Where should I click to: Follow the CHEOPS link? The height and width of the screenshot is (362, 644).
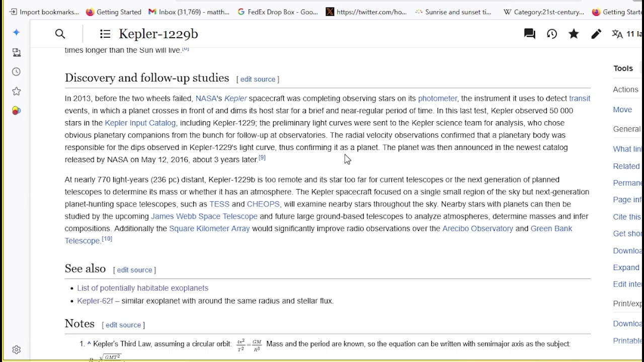(263, 204)
